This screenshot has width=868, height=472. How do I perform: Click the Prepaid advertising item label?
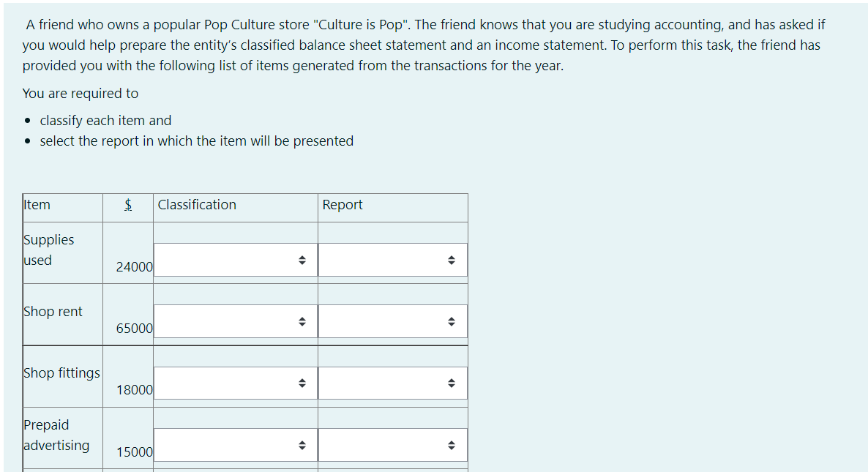[x=56, y=435]
